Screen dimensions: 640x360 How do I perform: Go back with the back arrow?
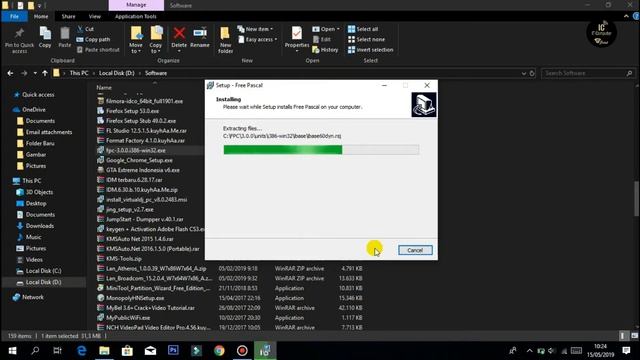[x=10, y=73]
